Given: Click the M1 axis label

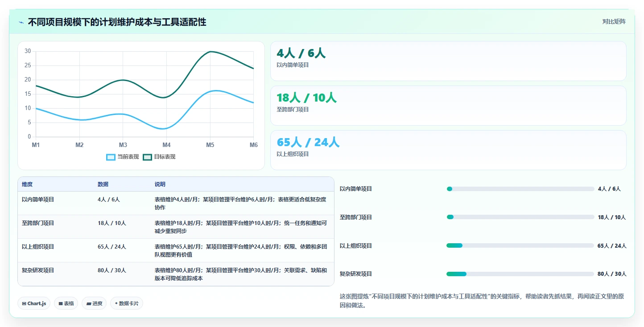Looking at the screenshot, I should [36, 145].
